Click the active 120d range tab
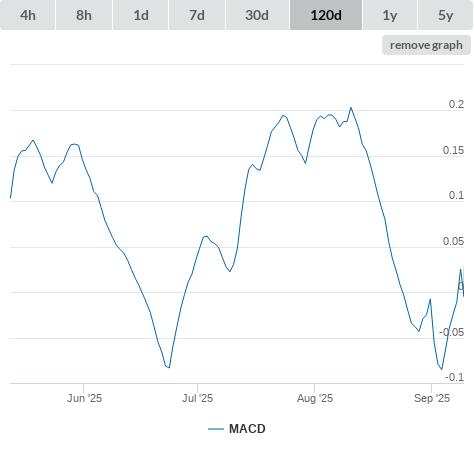This screenshot has height=455, width=474. coord(326,15)
